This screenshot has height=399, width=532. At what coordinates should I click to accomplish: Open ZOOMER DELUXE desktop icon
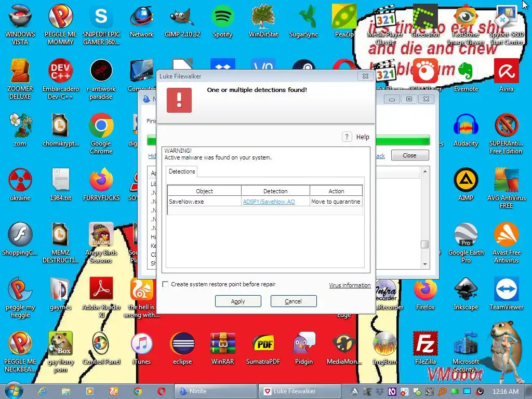point(20,79)
